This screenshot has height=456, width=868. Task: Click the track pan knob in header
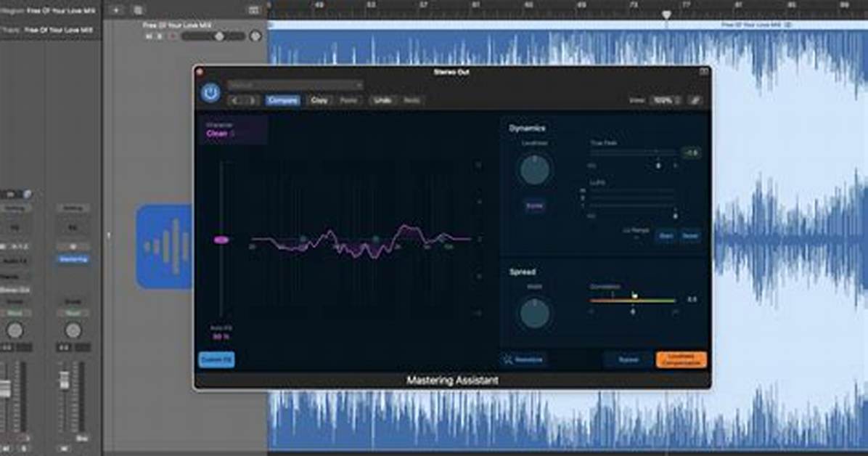pyautogui.click(x=255, y=36)
